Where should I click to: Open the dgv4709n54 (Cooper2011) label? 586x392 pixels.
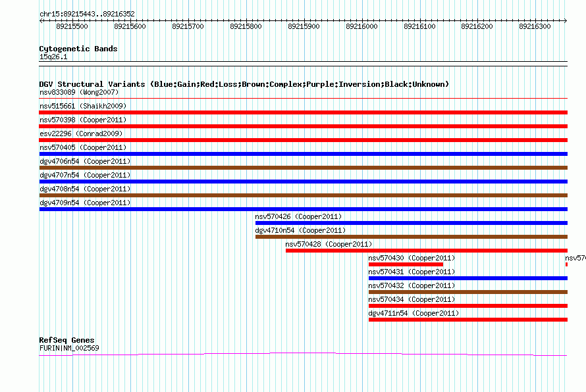click(x=85, y=203)
